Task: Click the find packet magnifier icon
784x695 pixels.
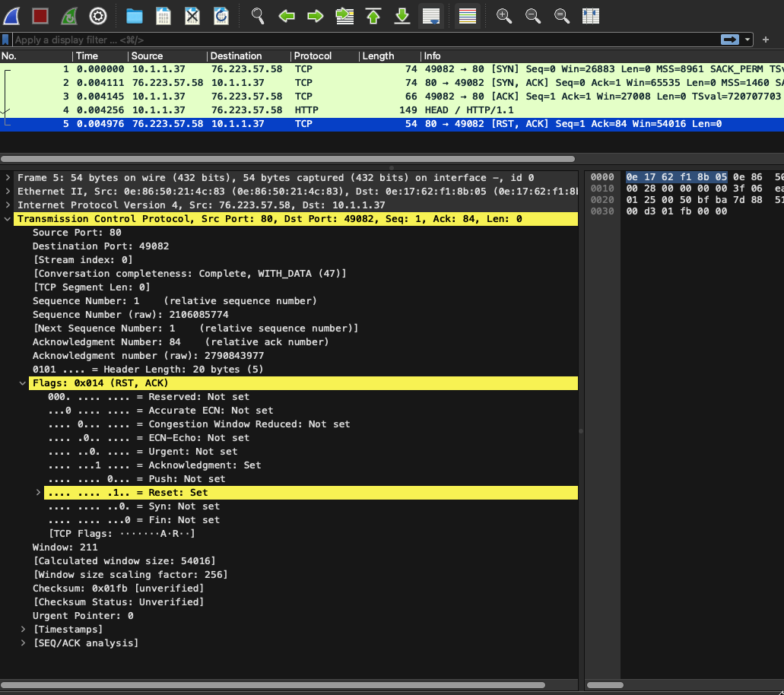Action: 257,15
